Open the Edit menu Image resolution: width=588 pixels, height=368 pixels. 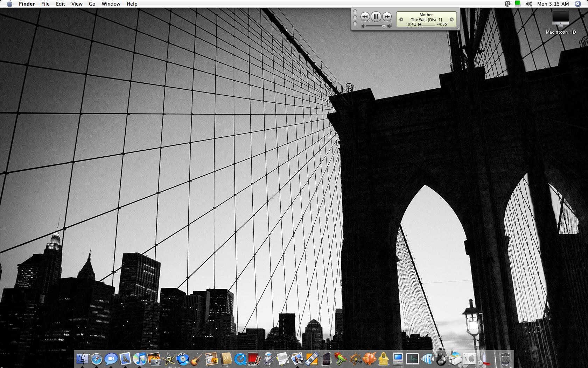(61, 4)
